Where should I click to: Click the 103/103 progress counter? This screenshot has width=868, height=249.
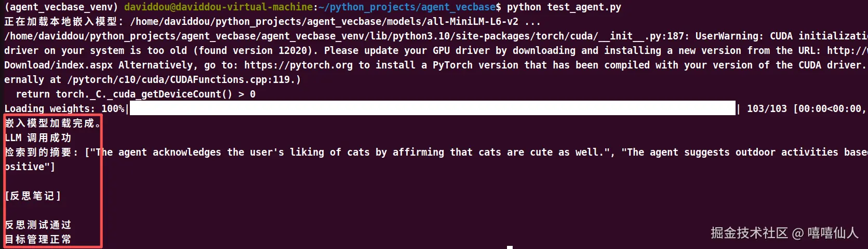[x=767, y=109]
